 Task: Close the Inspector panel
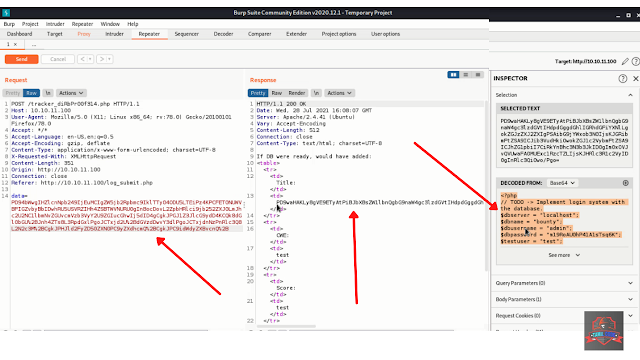636,78
